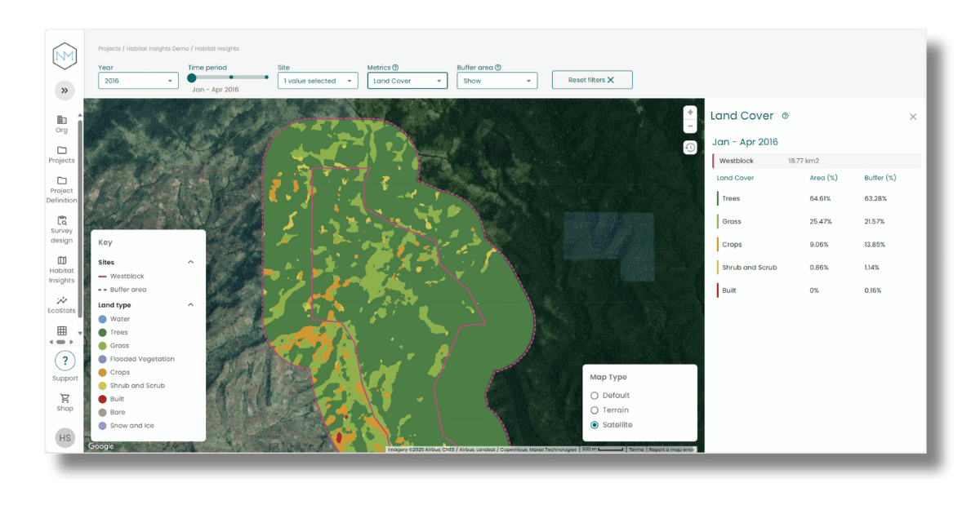The width and height of the screenshot is (980, 514).
Task: Open the Buffer area Show dropdown
Action: (497, 81)
